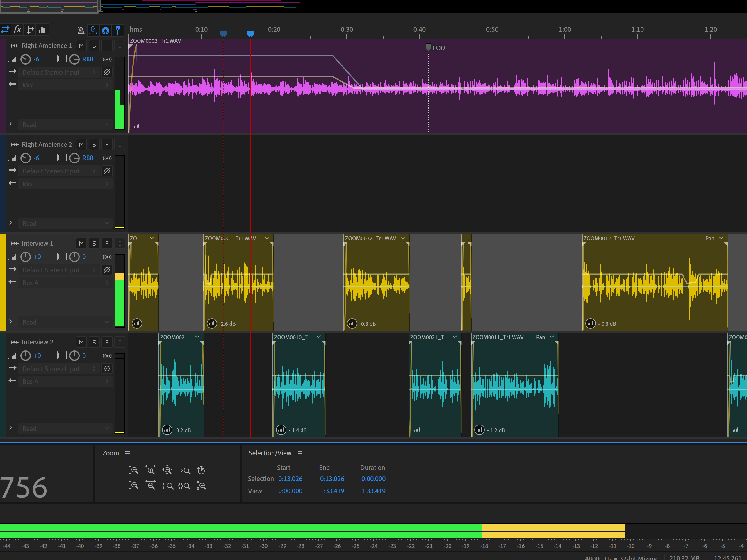This screenshot has height=560, width=747.
Task: Arm Interview 2 track for record
Action: (107, 342)
